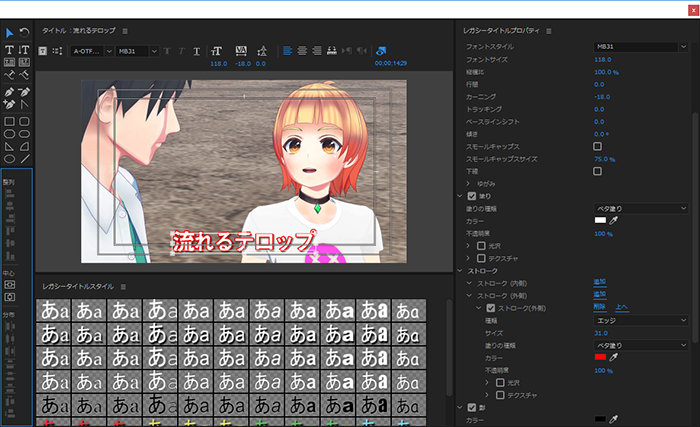This screenshot has height=427, width=700.
Task: Open Roll/Crawl Options icon
Action: 57,51
